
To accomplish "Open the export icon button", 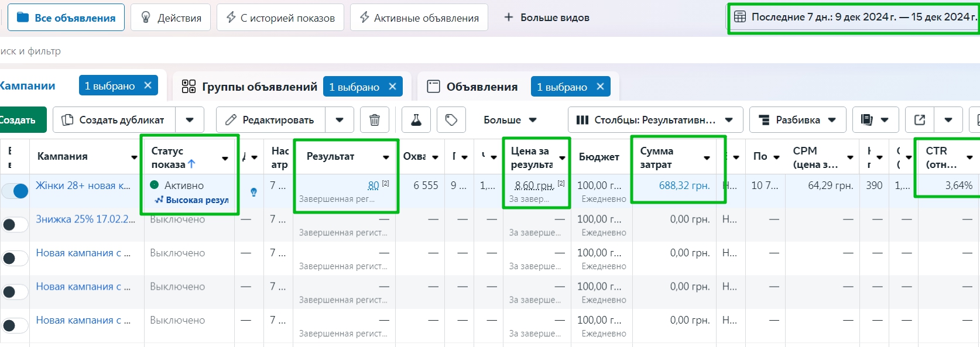I will click(x=920, y=120).
